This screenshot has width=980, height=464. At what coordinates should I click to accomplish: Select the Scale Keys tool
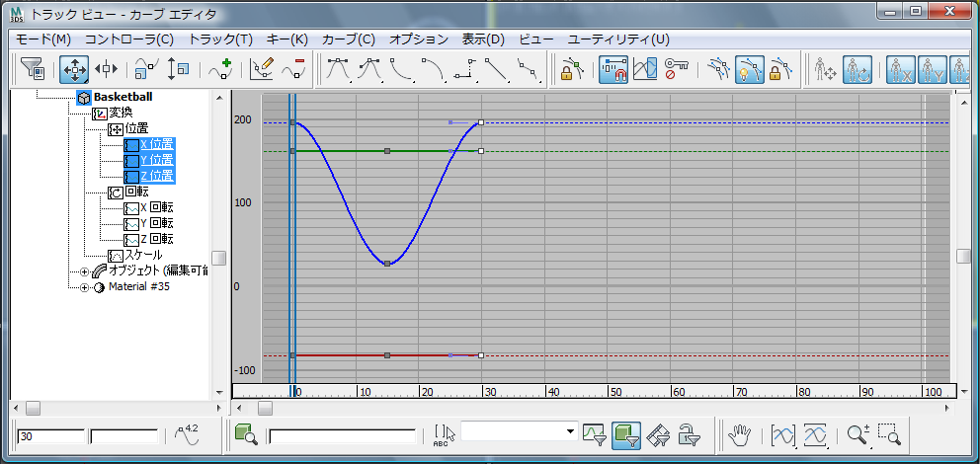pyautogui.click(x=147, y=69)
